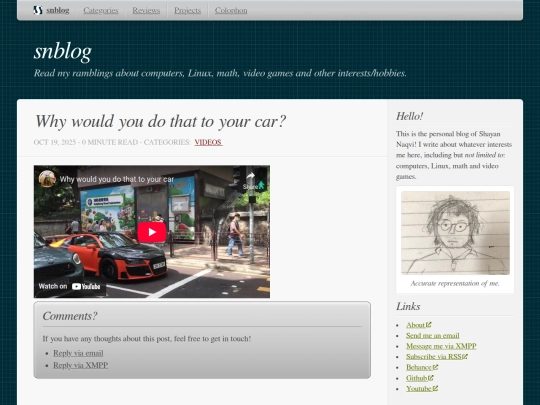Click the sketch portrait thumbnail

point(455,233)
